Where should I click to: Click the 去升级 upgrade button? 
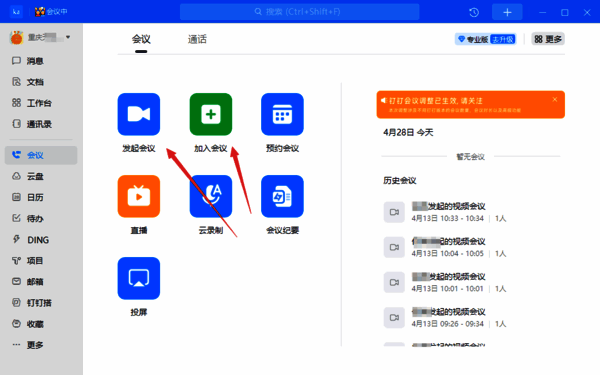click(x=503, y=39)
